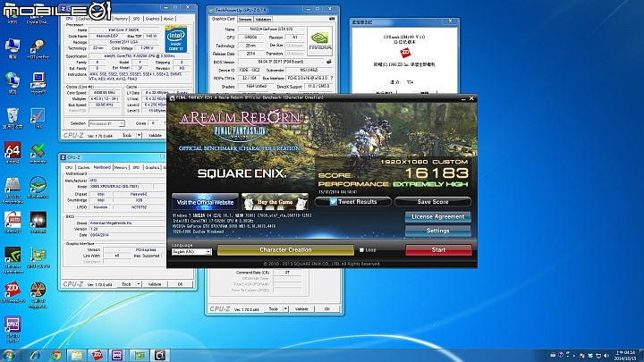Image resolution: width=644 pixels, height=362 pixels.
Task: Select CPU tab in top CPU-Z window
Action: (69, 19)
